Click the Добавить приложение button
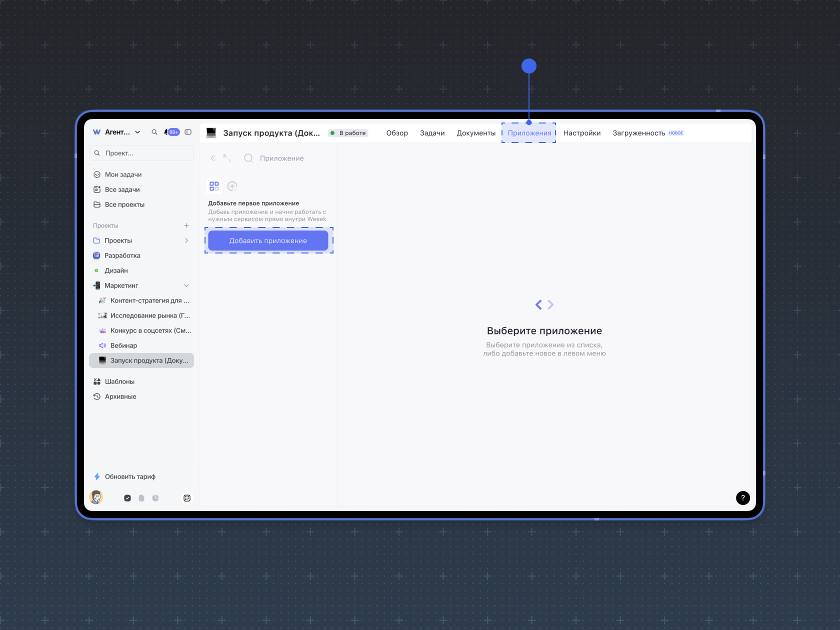This screenshot has height=630, width=840. 268,240
